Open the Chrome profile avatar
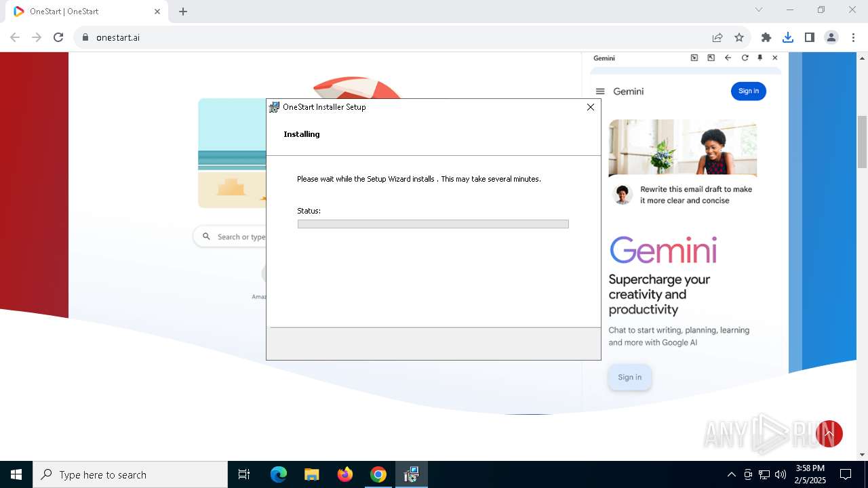Viewport: 868px width, 488px height. click(831, 37)
